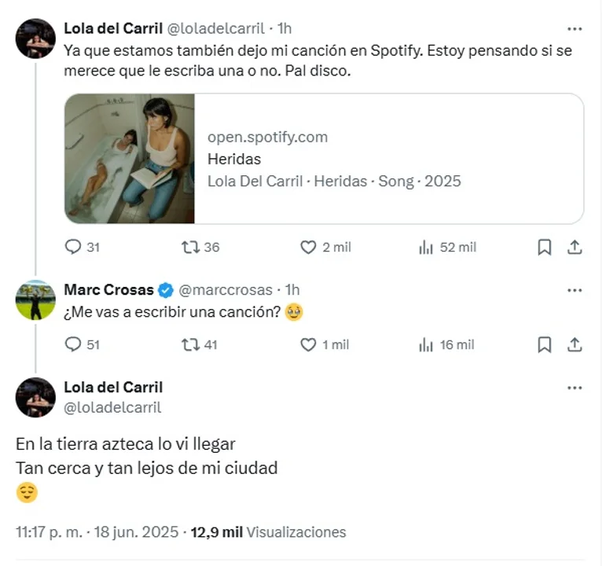Viewport: 610px width, 566px height.
Task: Open Marc Crosas's profile name
Action: (109, 290)
